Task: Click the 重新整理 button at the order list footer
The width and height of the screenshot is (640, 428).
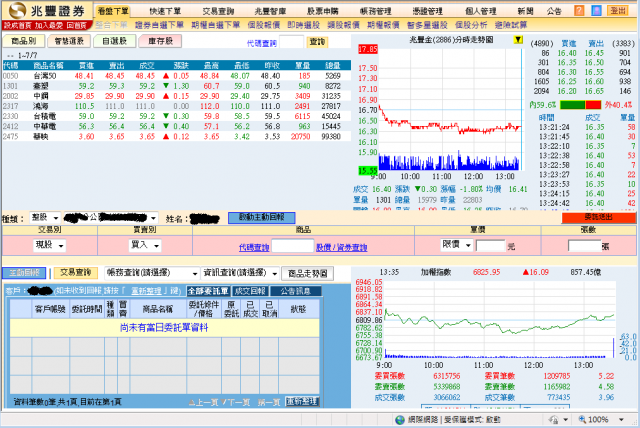Action: (x=302, y=402)
